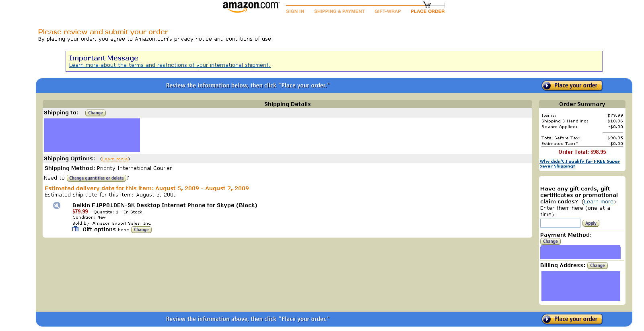This screenshot has height=331, width=644.
Task: Open Learn more next to Shipping Options
Action: click(115, 159)
